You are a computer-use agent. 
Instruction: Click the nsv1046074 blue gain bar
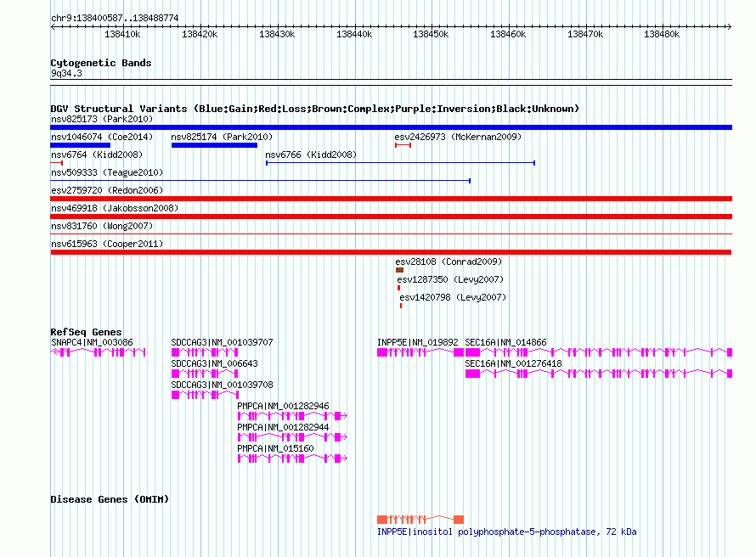(x=81, y=145)
